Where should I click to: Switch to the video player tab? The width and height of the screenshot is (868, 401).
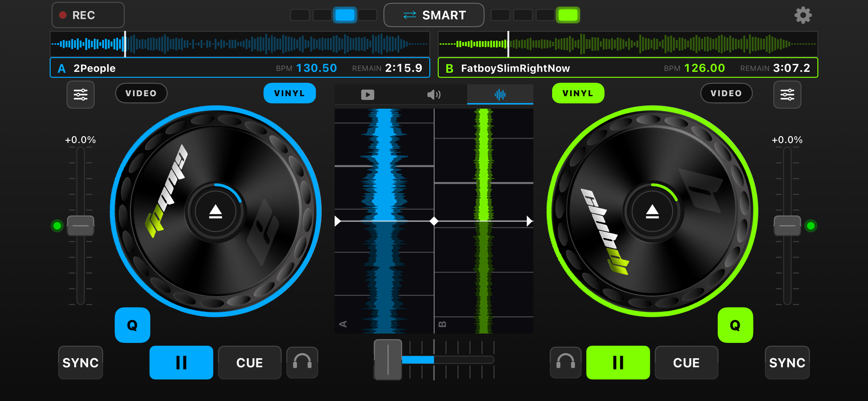click(x=367, y=95)
